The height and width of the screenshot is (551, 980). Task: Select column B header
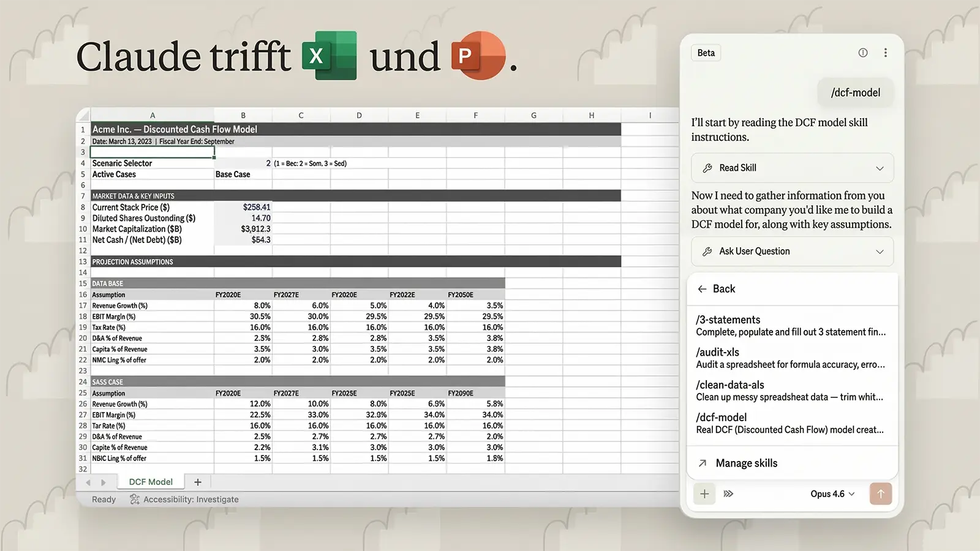243,115
